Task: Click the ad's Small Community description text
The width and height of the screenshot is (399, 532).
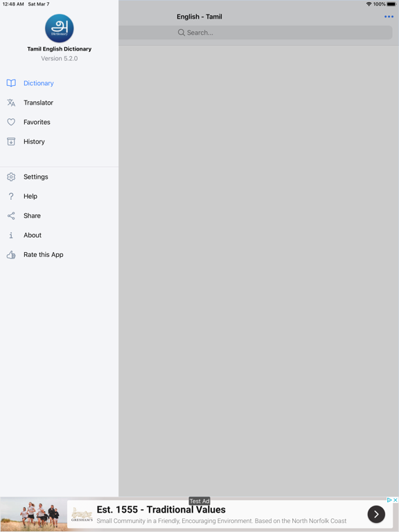Action: (x=222, y=521)
